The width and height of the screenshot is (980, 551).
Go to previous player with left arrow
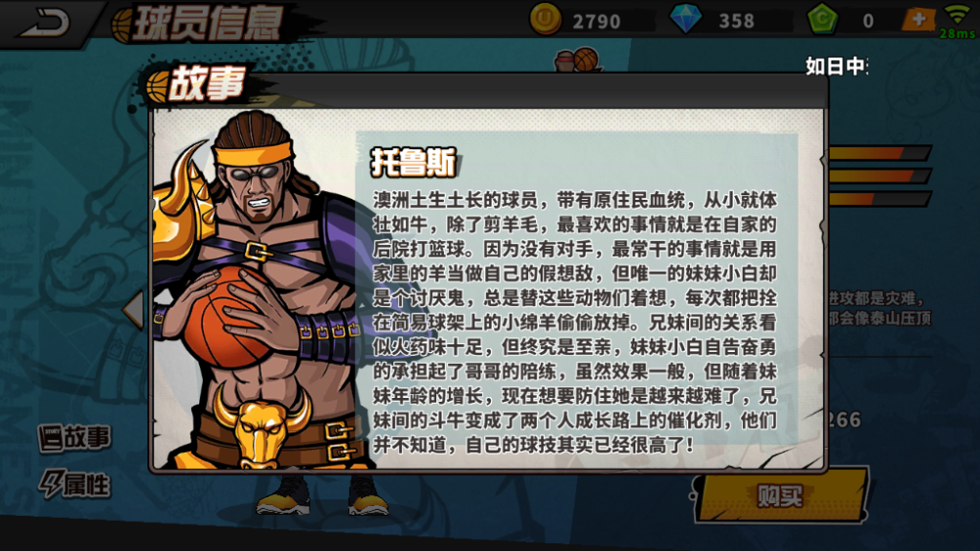point(133,309)
